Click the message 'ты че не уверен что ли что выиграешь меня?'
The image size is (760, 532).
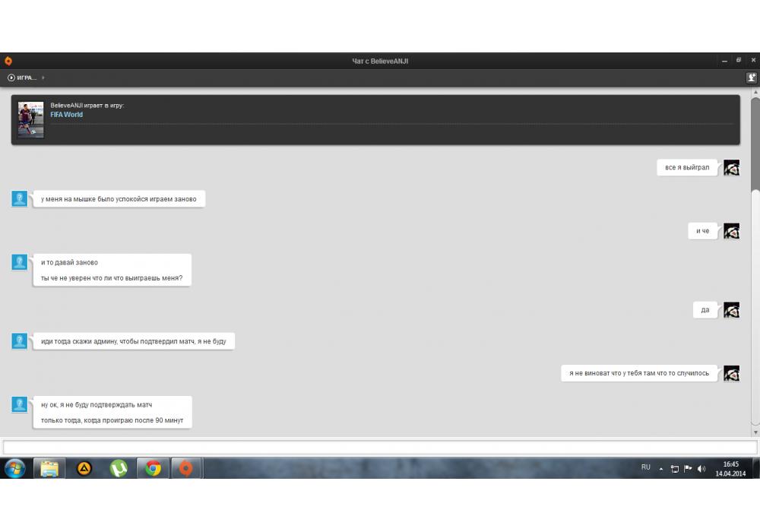112,278
